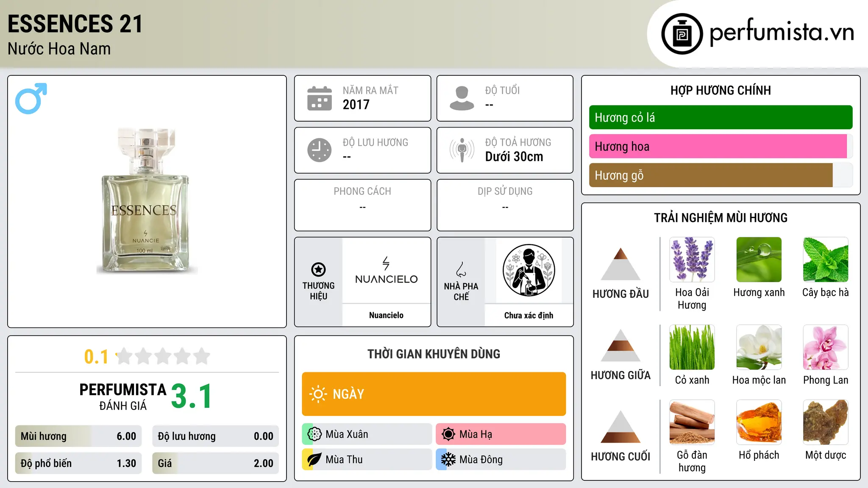Viewport: 868px width, 488px height.
Task: Click the sun icon for Mùa Hạ
Action: [448, 434]
